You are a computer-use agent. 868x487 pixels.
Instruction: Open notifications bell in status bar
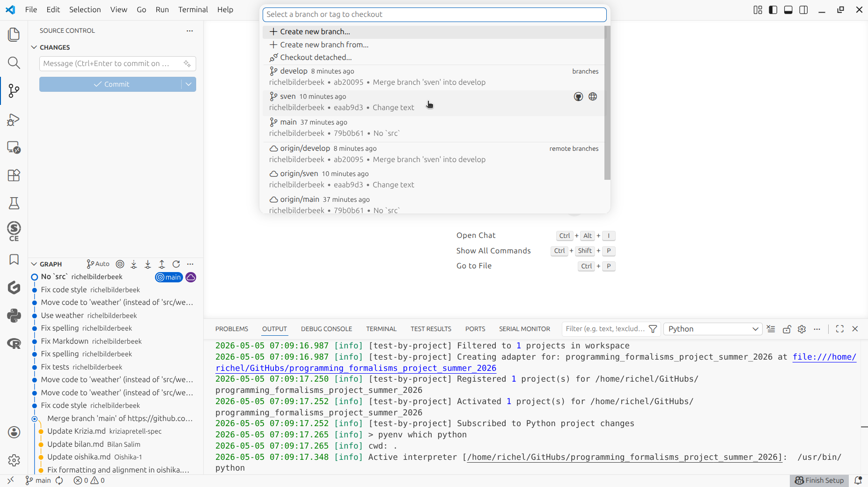(x=858, y=480)
